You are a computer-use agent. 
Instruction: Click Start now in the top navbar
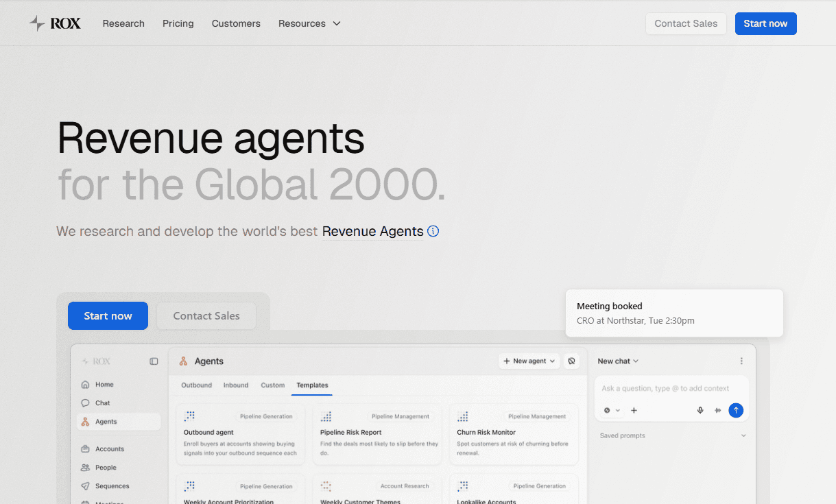[x=765, y=23]
